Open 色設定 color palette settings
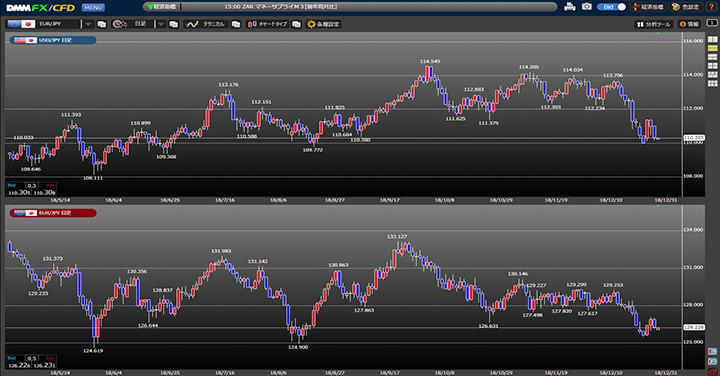720x376 pixels. point(686,7)
